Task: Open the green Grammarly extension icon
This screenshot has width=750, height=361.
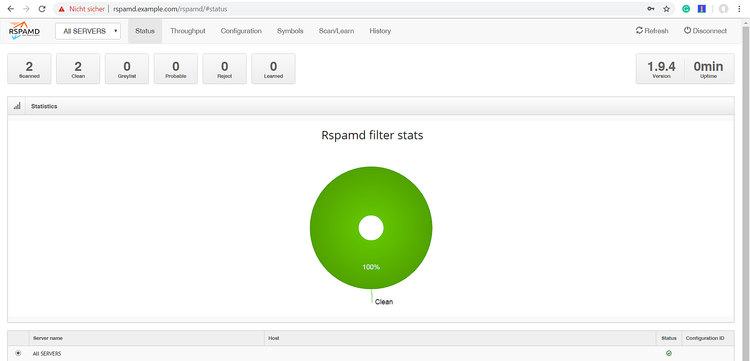Action: tap(686, 9)
